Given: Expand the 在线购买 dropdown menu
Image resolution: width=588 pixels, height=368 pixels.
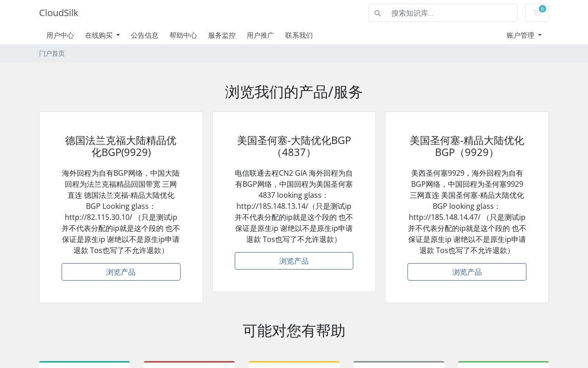Looking at the screenshot, I should [x=102, y=35].
